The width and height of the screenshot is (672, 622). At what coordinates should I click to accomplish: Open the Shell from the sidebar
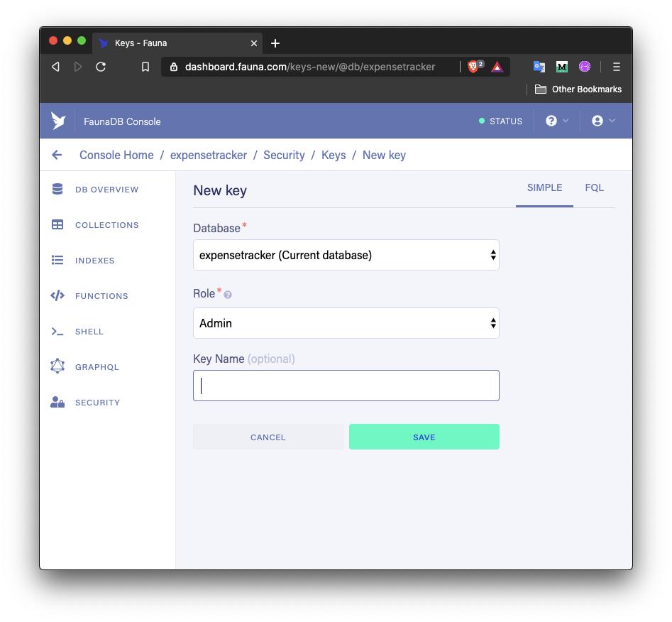90,332
